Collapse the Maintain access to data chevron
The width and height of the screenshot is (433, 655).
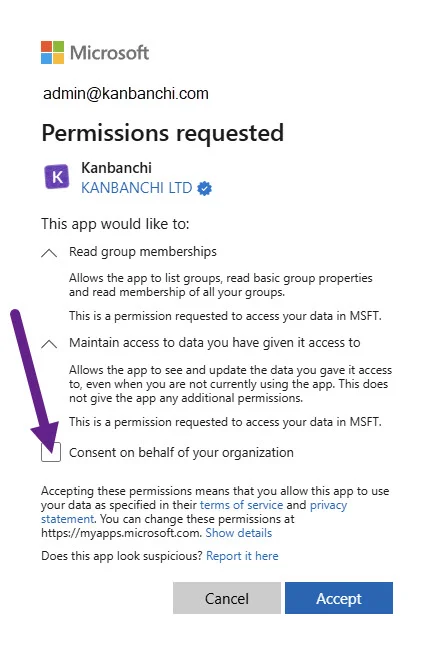(x=49, y=344)
